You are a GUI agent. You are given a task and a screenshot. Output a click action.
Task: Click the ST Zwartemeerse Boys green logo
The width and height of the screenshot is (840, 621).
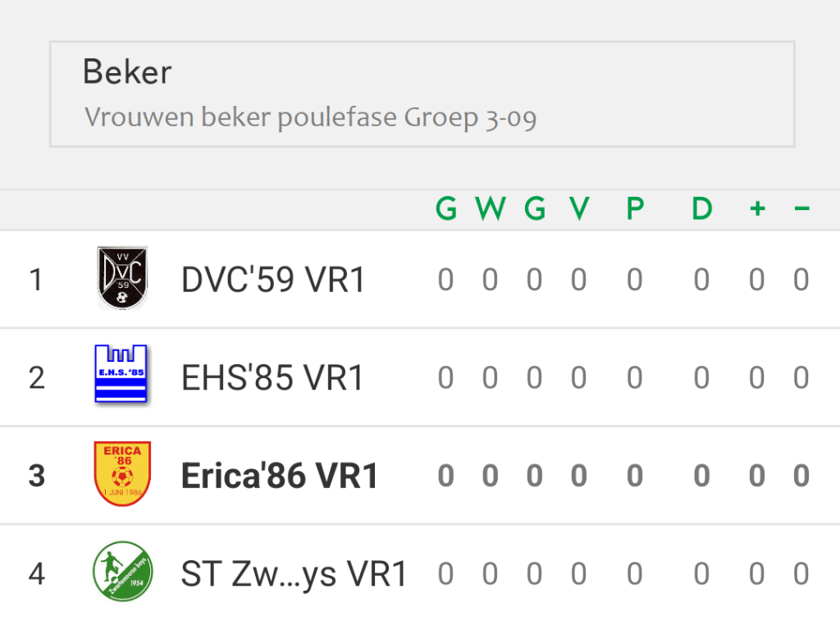pos(123,571)
